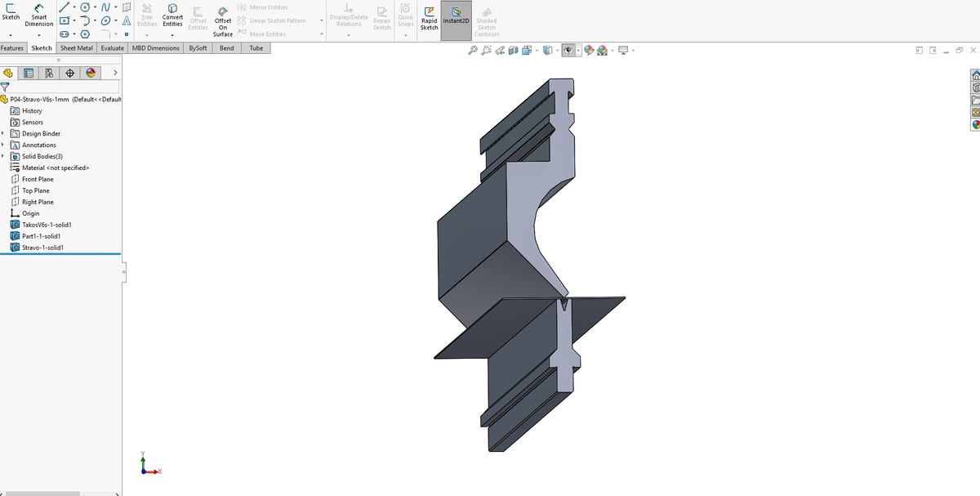Select Material <not specified> item
Screen dimensions: 980x496
(x=50, y=168)
